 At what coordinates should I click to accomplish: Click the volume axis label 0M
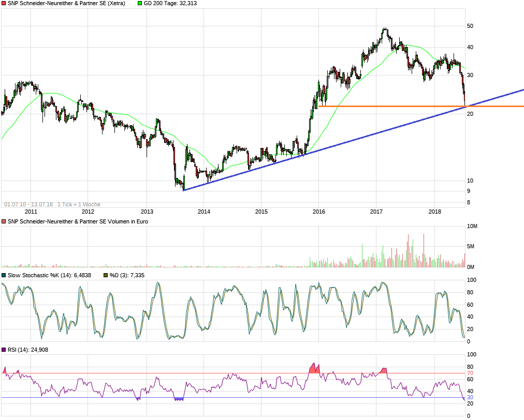tap(471, 267)
